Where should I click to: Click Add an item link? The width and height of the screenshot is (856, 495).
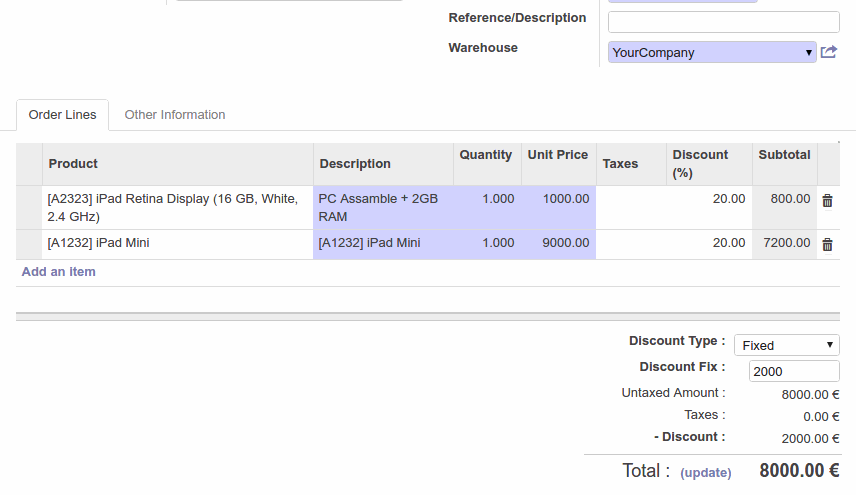(x=58, y=272)
